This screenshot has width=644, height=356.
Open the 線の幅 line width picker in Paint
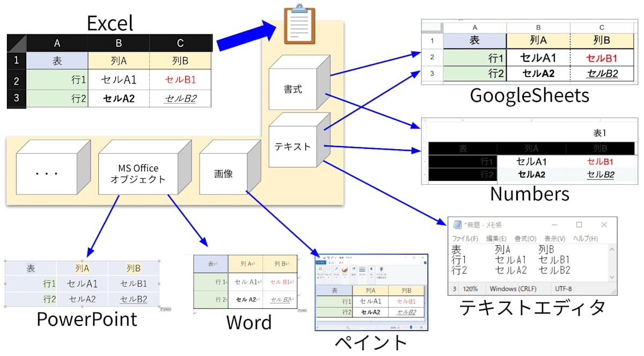tap(362, 272)
